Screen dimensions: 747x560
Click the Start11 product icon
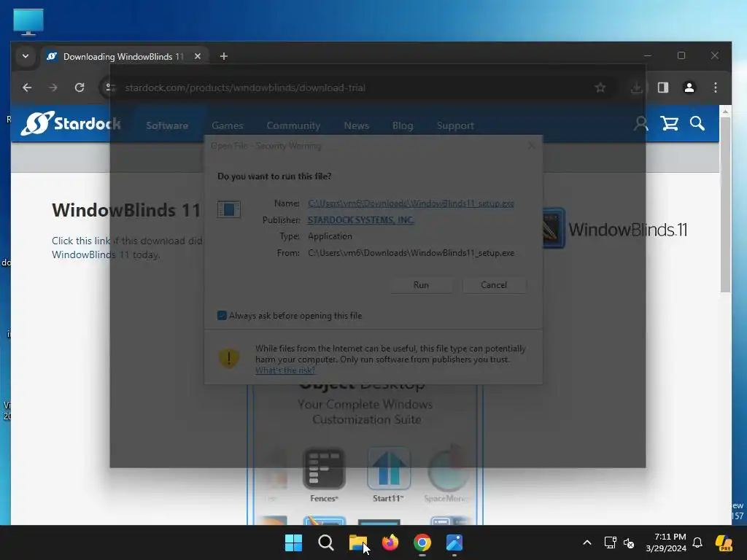click(389, 469)
